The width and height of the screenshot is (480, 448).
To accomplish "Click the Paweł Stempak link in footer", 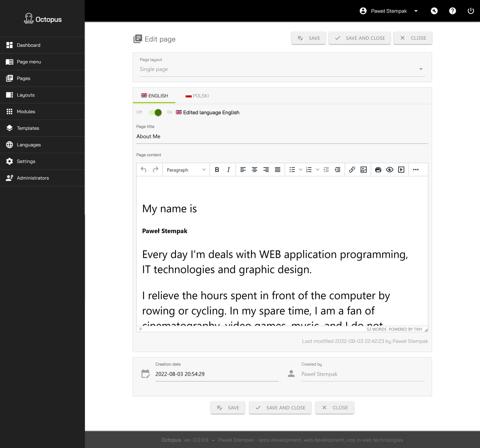I will click(x=311, y=440).
